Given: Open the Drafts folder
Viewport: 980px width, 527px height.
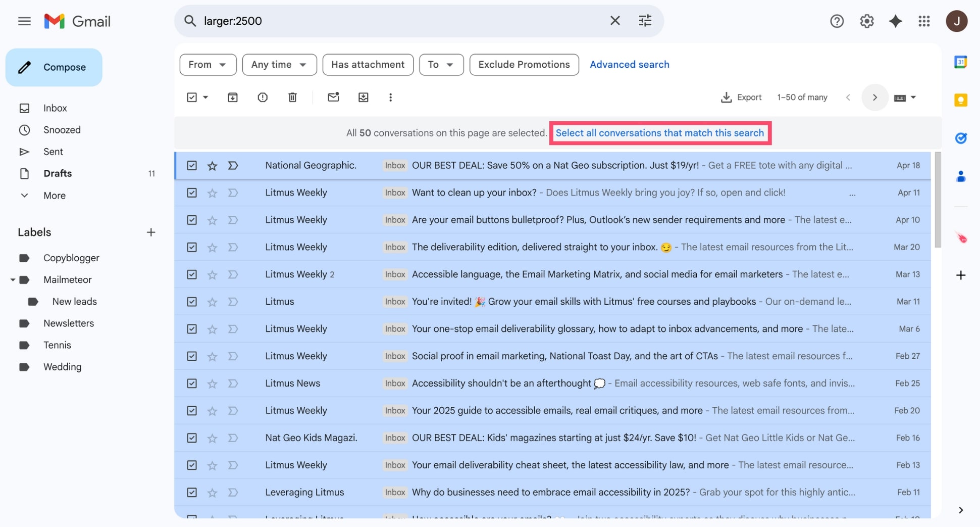Looking at the screenshot, I should 58,173.
